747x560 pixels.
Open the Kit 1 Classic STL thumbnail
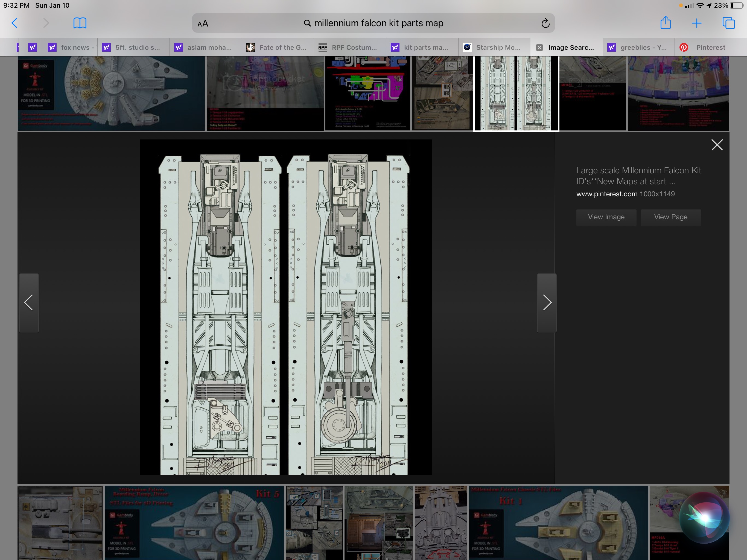tap(558, 523)
